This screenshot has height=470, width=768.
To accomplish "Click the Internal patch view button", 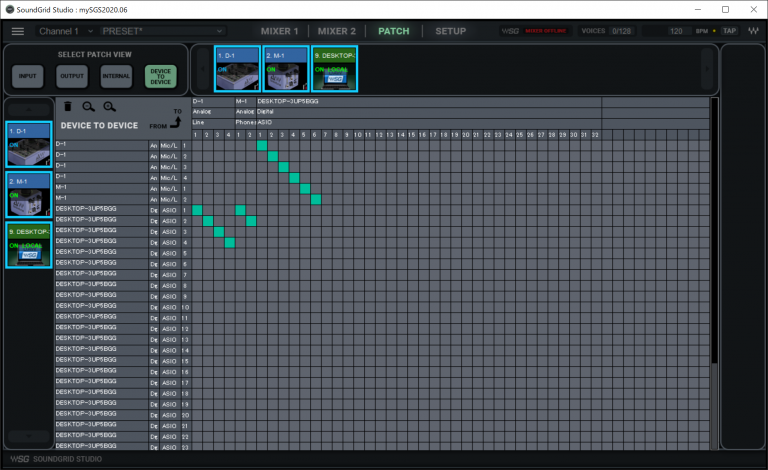I will (x=115, y=75).
